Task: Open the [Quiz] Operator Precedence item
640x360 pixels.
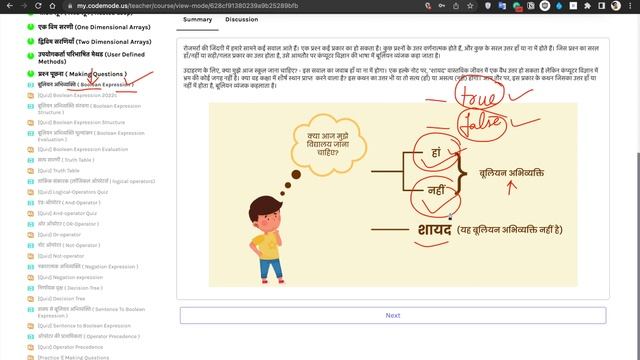Action: click(70, 347)
